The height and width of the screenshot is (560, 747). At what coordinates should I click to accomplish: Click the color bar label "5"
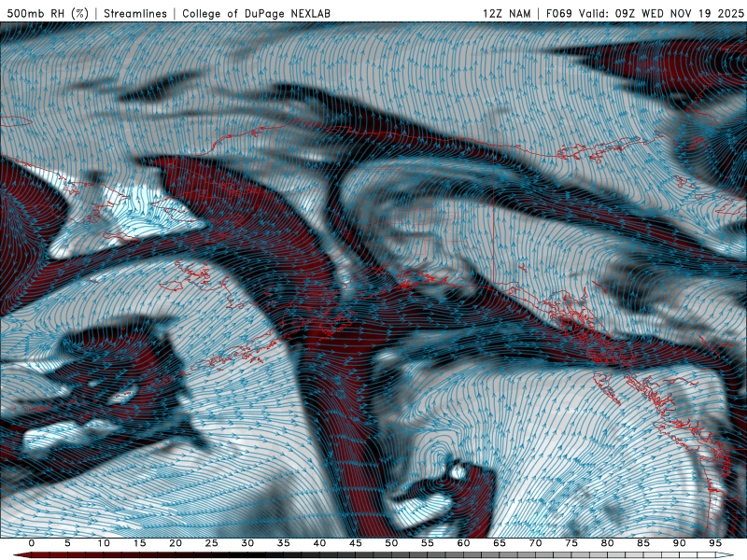tap(67, 543)
